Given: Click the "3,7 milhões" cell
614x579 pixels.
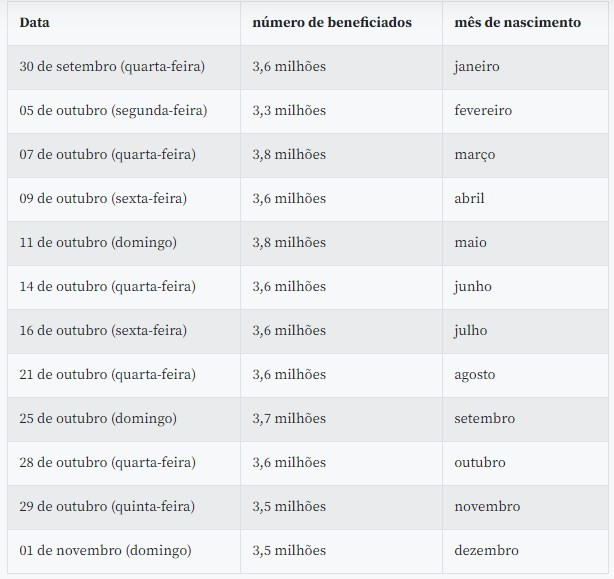Looking at the screenshot, I should (x=289, y=418).
